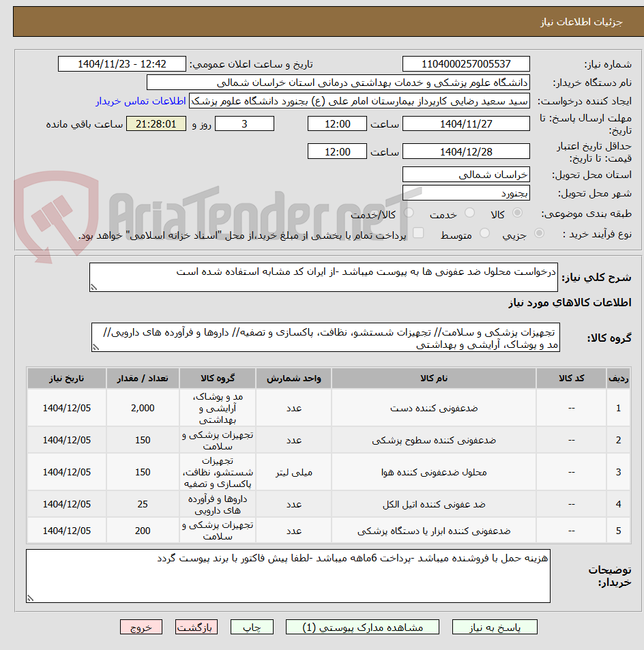Click quantity cell 200
Viewport: 644px width, 650px height.
pos(143,531)
